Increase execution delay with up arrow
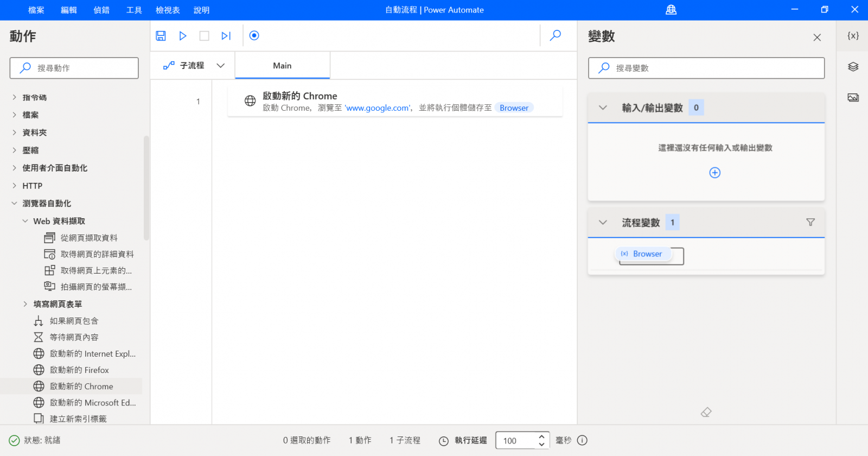This screenshot has width=868, height=456. coord(541,436)
